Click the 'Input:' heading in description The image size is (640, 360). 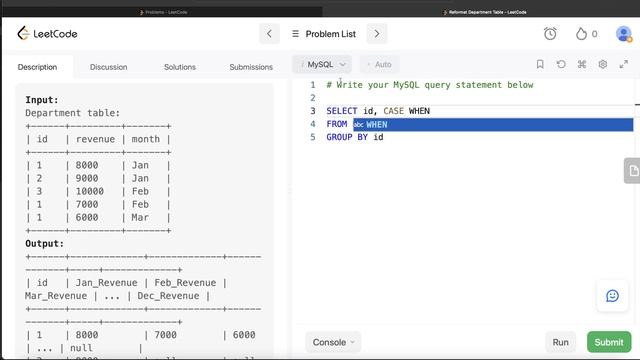tap(42, 100)
